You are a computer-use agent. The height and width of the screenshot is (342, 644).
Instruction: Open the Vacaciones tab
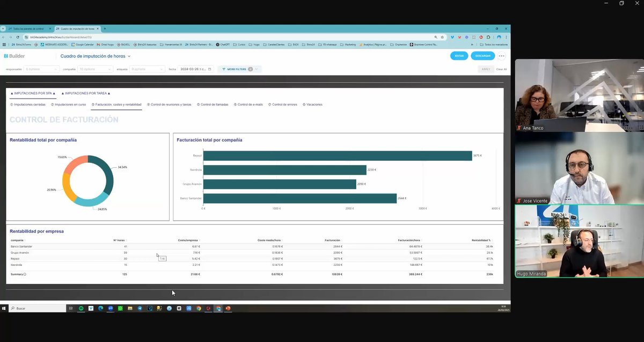(x=312, y=105)
